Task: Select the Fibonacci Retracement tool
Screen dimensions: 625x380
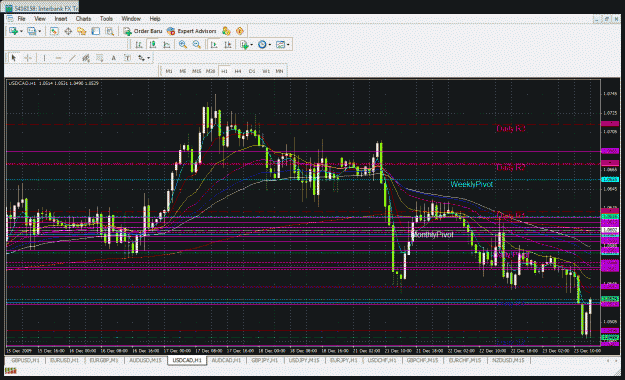Action: pyautogui.click(x=100, y=58)
